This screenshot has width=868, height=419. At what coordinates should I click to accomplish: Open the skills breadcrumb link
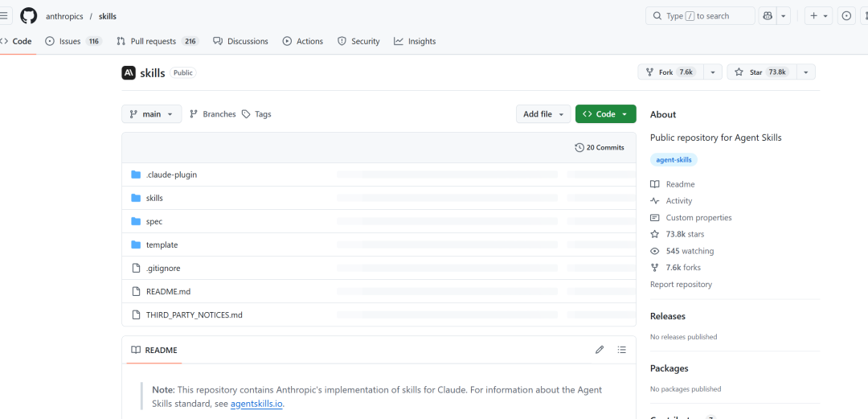[108, 17]
